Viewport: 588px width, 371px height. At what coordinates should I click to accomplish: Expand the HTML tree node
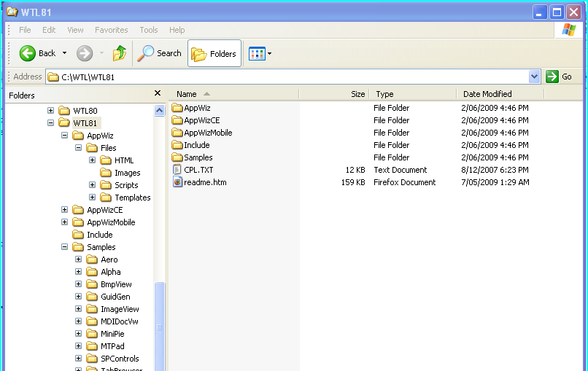tap(92, 160)
